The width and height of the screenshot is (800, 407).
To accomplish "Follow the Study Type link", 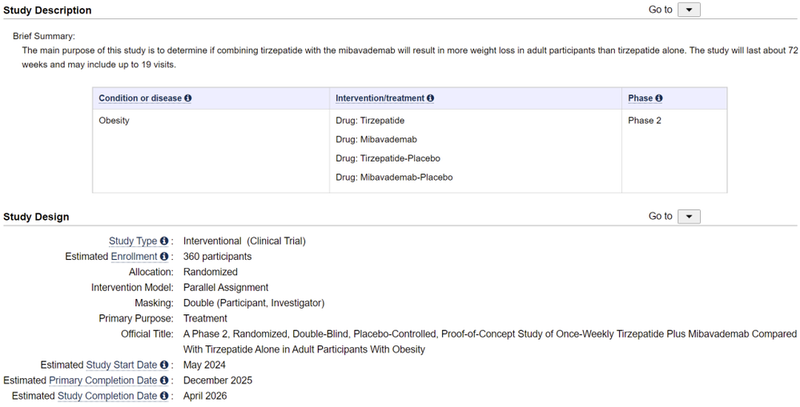I will pyautogui.click(x=134, y=241).
